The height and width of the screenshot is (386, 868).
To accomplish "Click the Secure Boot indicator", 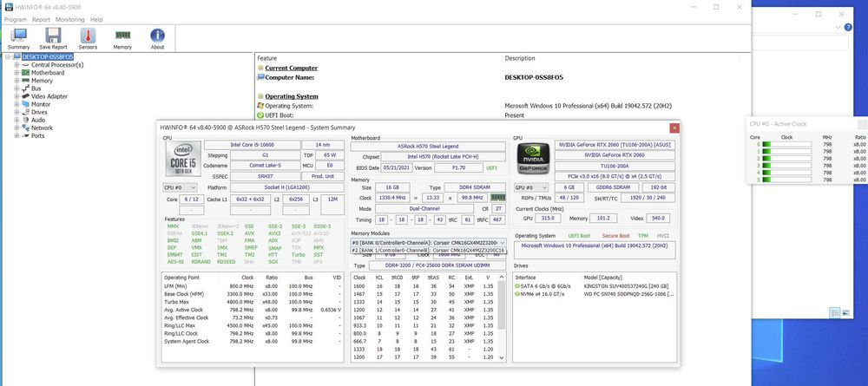I will [x=615, y=236].
